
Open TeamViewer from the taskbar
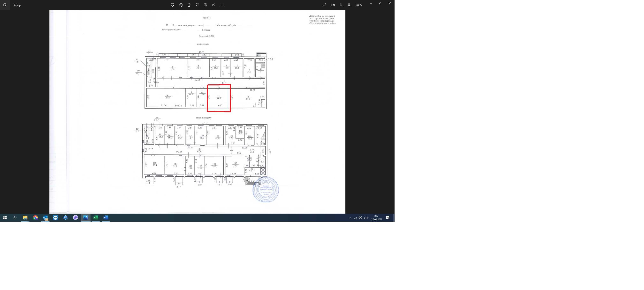point(55,218)
